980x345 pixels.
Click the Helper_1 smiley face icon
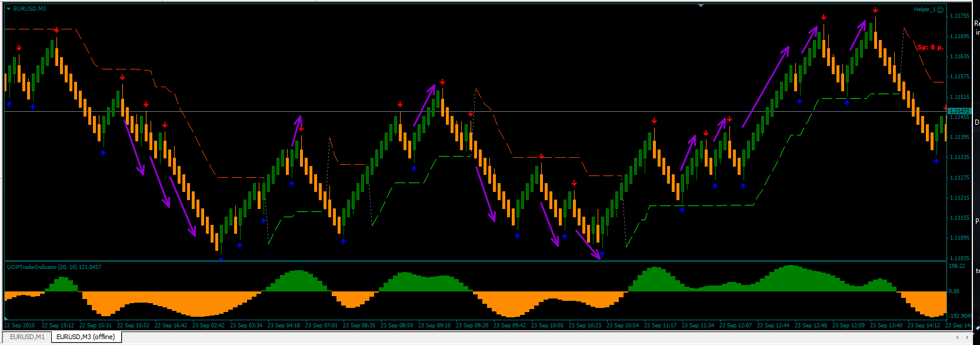click(940, 9)
